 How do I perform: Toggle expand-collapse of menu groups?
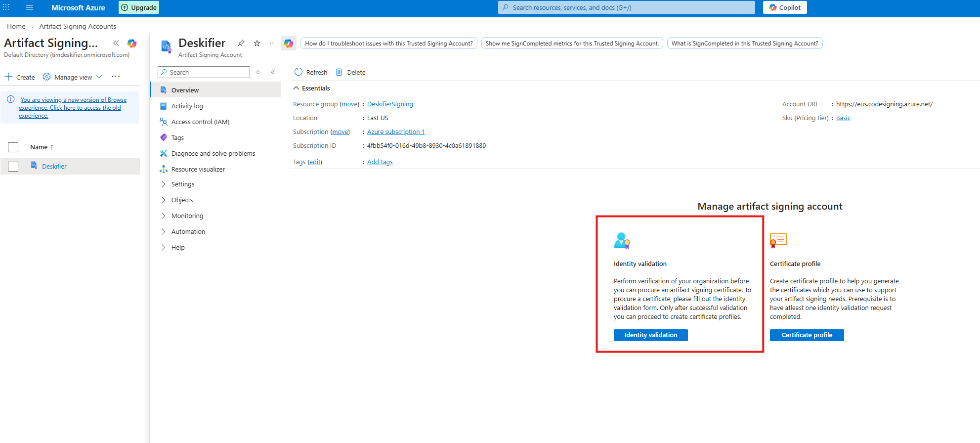tap(258, 72)
